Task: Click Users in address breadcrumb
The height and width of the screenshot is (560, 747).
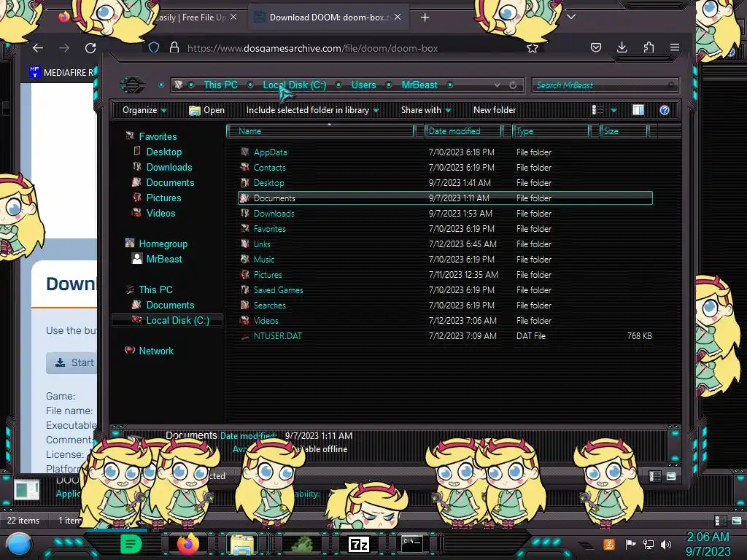Action: [363, 85]
